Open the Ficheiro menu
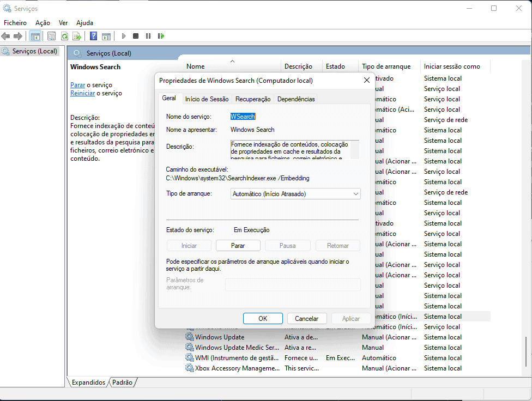The width and height of the screenshot is (532, 401). tap(15, 23)
